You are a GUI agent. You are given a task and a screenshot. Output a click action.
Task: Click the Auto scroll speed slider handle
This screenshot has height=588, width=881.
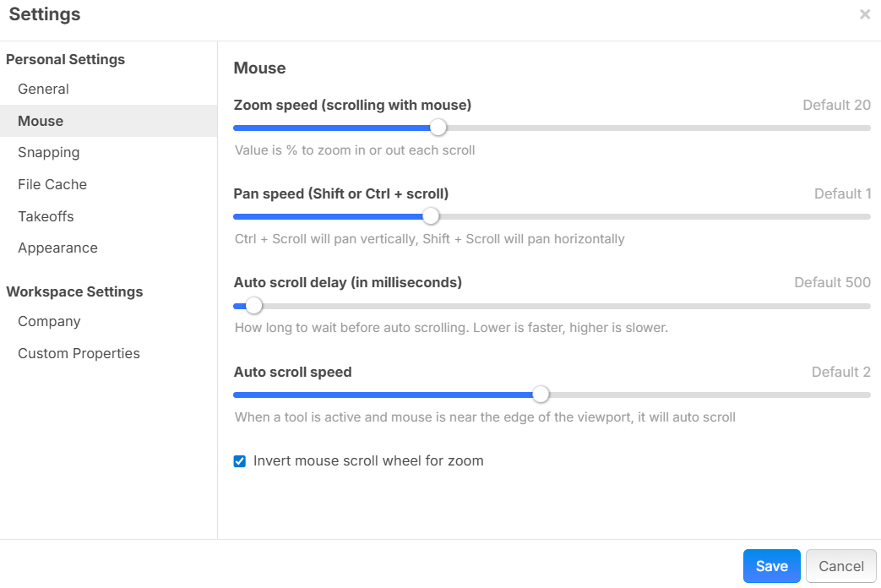541,395
